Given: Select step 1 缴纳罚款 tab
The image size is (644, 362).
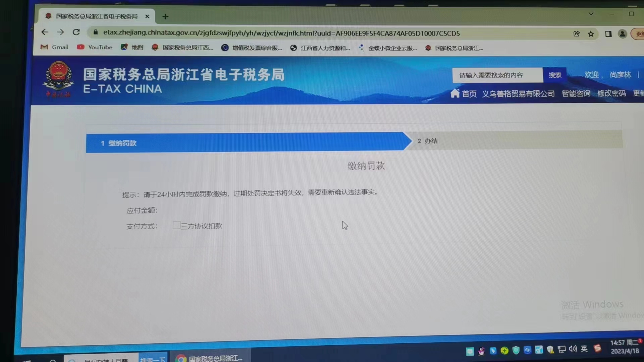Looking at the screenshot, I should point(119,143).
